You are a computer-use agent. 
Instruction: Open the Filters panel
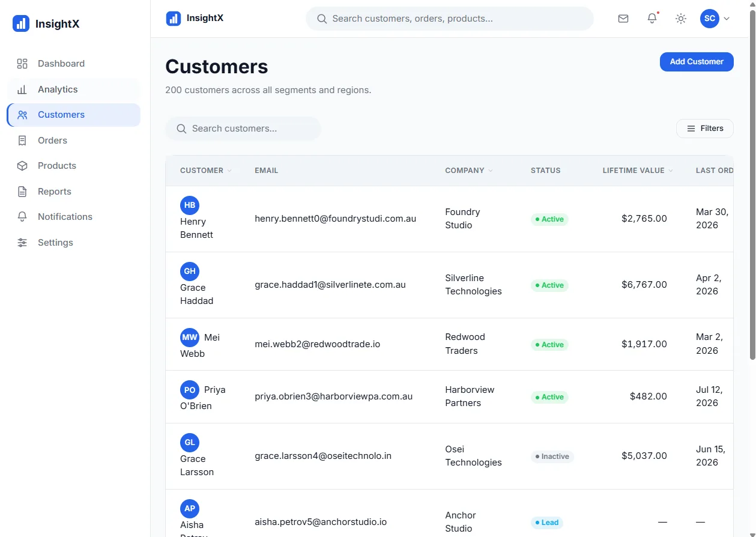[x=705, y=129]
